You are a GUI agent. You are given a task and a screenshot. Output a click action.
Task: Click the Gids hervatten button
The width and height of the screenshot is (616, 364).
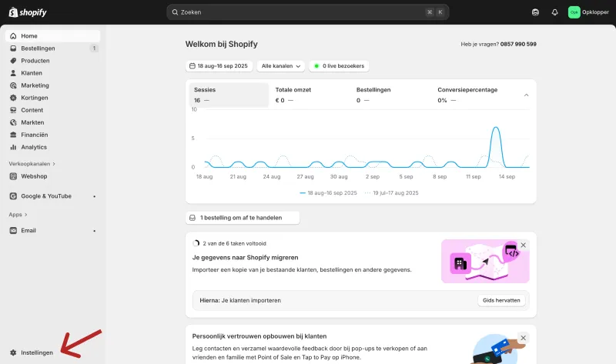click(x=501, y=300)
